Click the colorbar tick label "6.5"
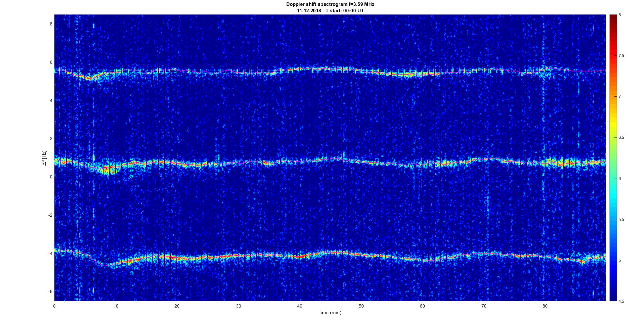 click(621, 138)
